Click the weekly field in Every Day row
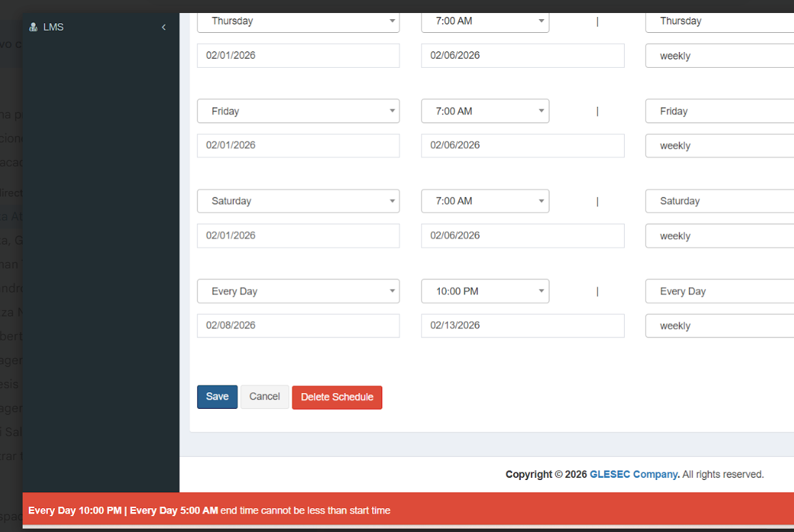The height and width of the screenshot is (532, 794). (719, 326)
